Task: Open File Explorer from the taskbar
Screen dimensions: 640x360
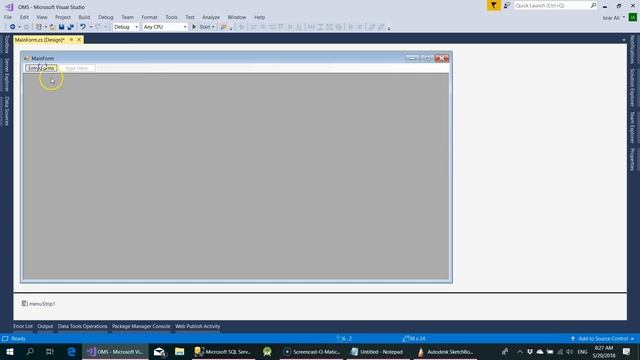Action: tap(180, 352)
